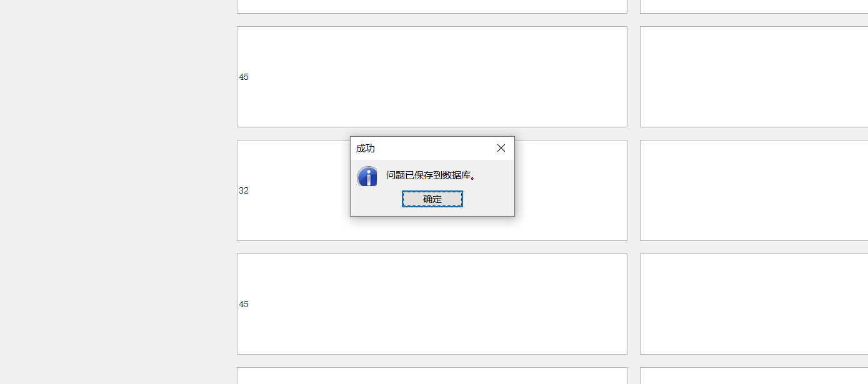Image resolution: width=868 pixels, height=384 pixels.
Task: Place cursor on 45 in upper box
Action: pyautogui.click(x=244, y=77)
